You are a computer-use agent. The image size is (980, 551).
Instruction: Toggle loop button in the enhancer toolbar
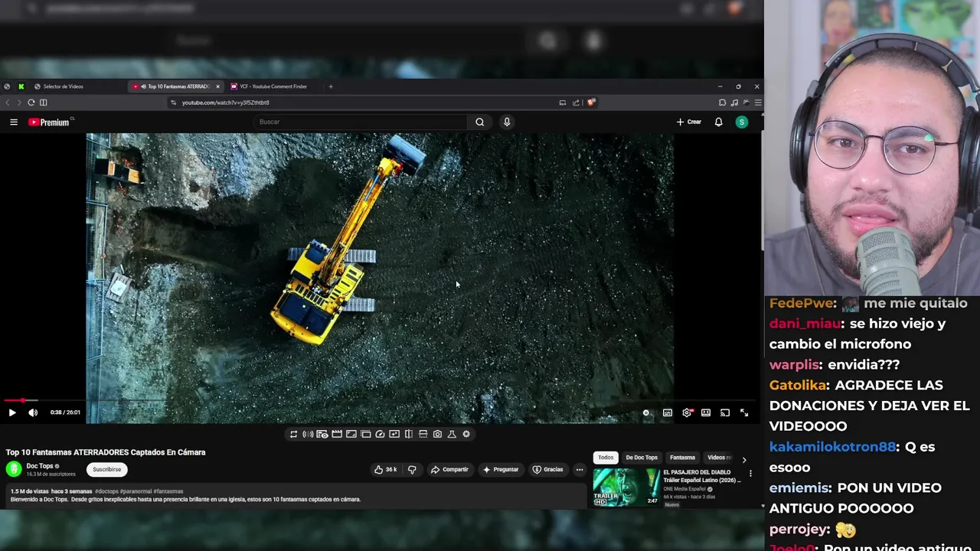click(293, 434)
